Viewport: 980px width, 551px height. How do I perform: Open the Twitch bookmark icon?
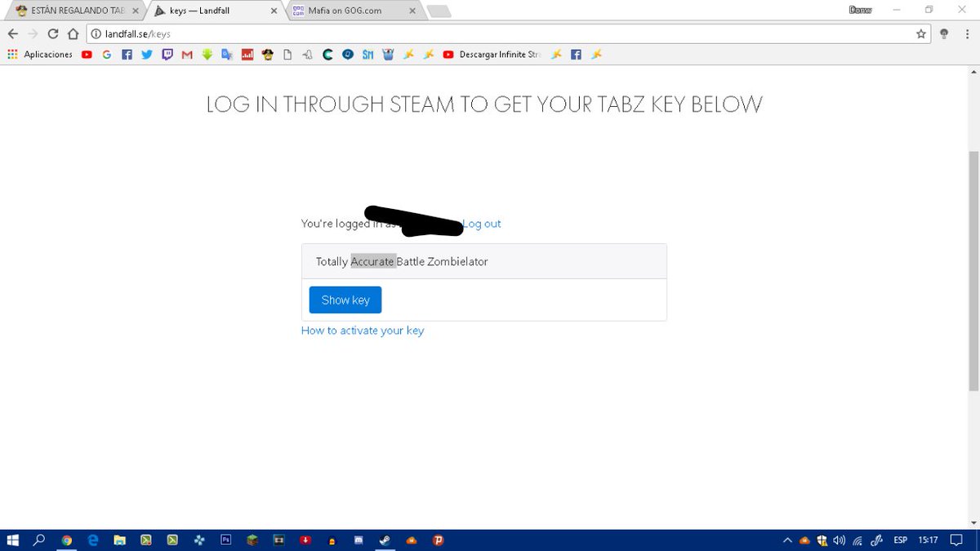167,55
